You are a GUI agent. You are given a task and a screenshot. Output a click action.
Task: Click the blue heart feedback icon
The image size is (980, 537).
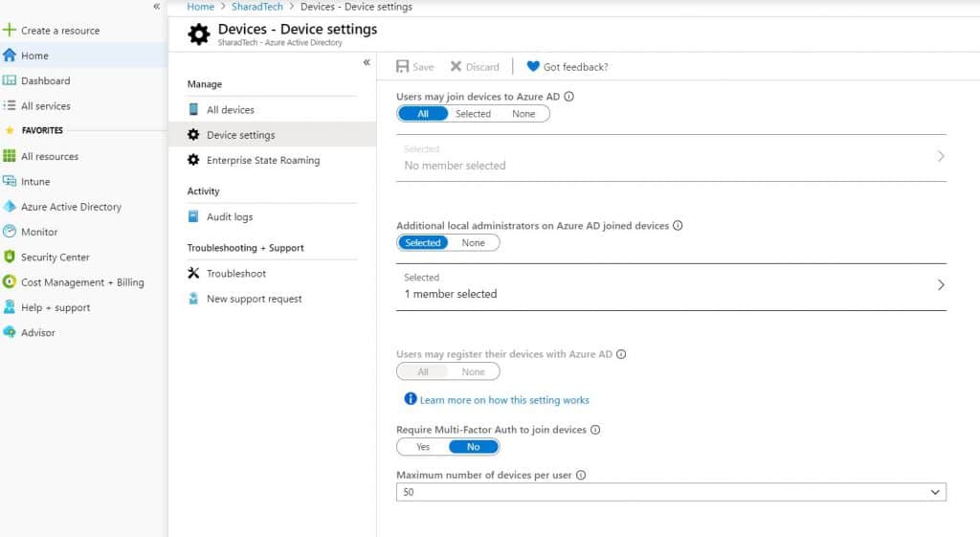coord(533,66)
